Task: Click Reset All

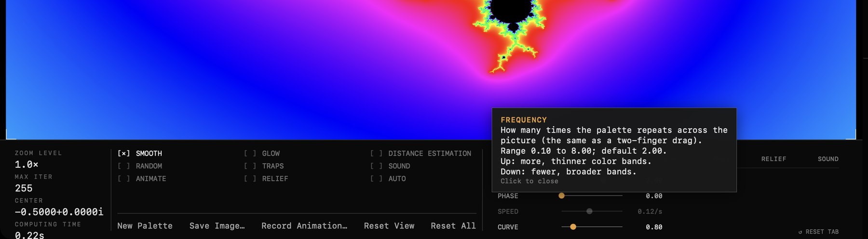Action: click(x=453, y=226)
